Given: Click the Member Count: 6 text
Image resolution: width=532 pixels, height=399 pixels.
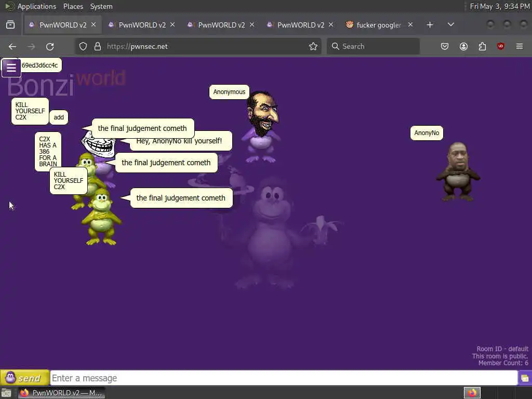Looking at the screenshot, I should 503,363.
